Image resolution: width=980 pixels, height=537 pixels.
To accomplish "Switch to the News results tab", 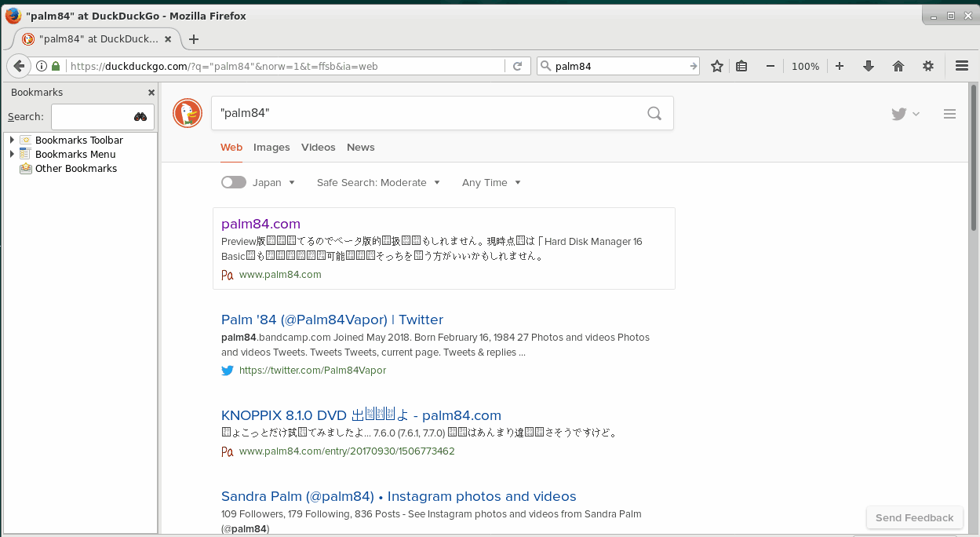I will click(x=361, y=147).
